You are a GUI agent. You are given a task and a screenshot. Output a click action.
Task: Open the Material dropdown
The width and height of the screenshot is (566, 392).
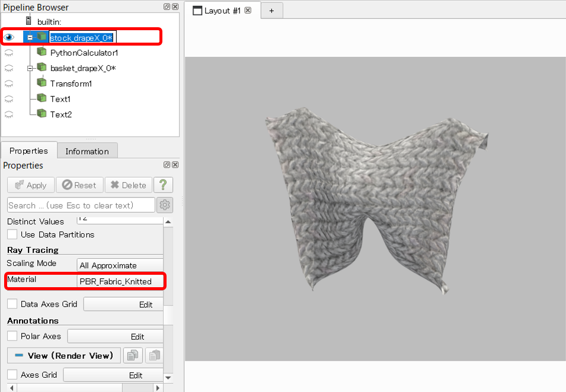(120, 281)
